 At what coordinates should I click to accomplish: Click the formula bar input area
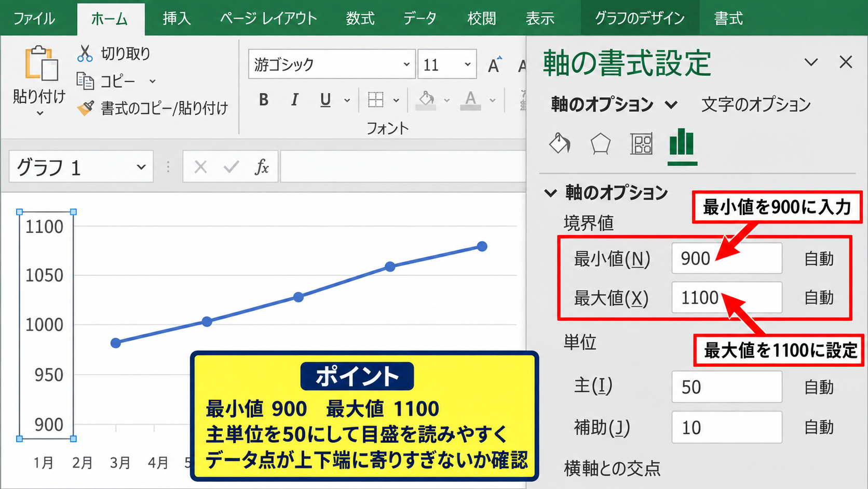(x=403, y=167)
